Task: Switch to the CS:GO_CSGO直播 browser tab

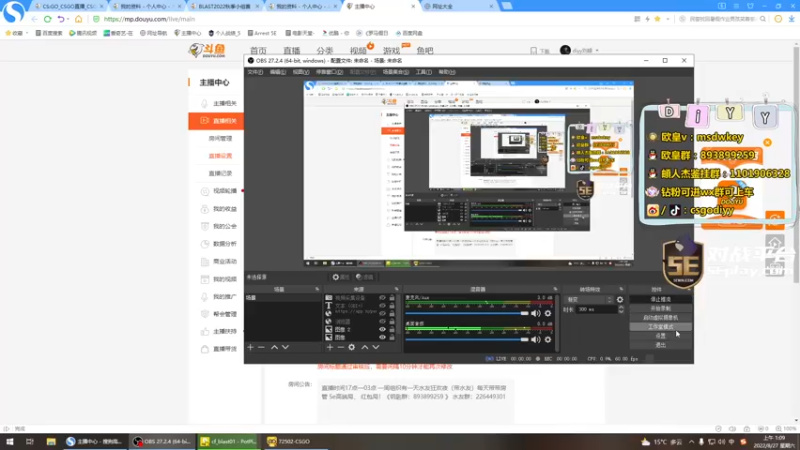Action: (68, 6)
